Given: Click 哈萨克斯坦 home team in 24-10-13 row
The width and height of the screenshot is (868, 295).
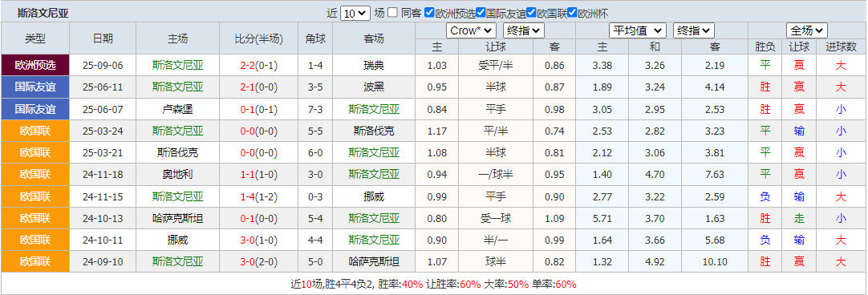Looking at the screenshot, I should (178, 218).
